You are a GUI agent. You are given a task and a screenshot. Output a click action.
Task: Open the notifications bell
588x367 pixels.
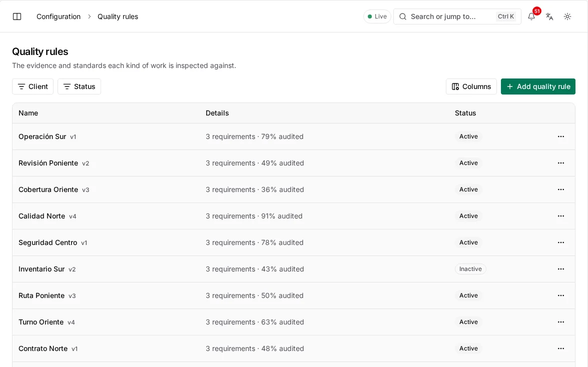tap(531, 16)
